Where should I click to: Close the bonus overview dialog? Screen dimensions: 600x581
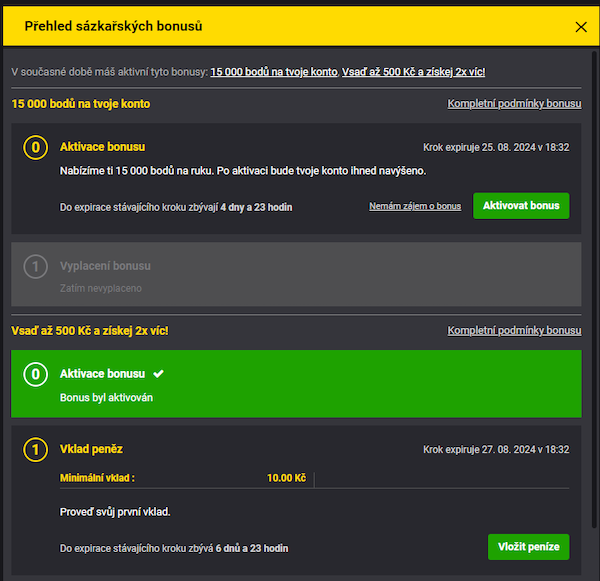pos(581,27)
